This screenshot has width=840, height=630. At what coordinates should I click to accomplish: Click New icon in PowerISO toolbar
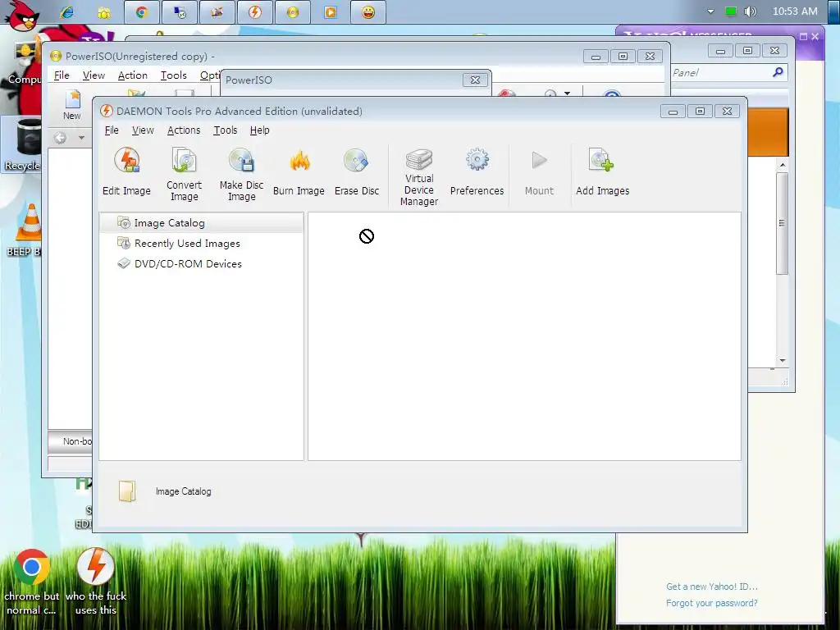[72, 106]
